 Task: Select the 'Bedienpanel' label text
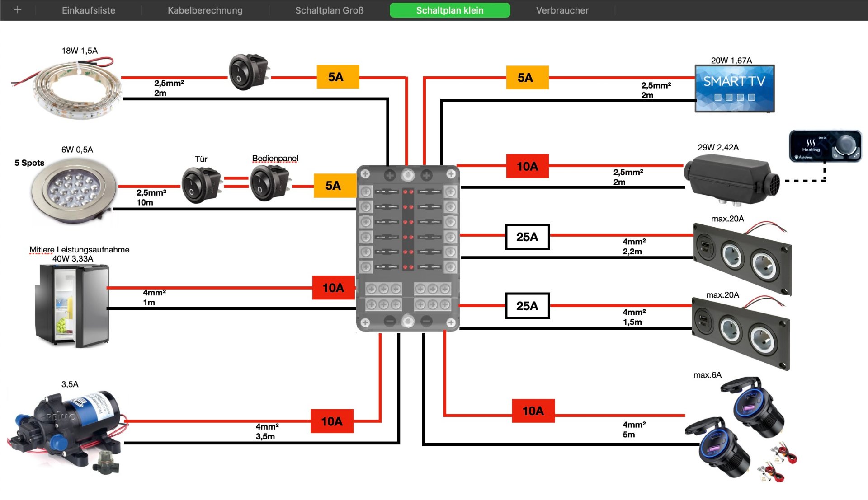[x=275, y=159]
